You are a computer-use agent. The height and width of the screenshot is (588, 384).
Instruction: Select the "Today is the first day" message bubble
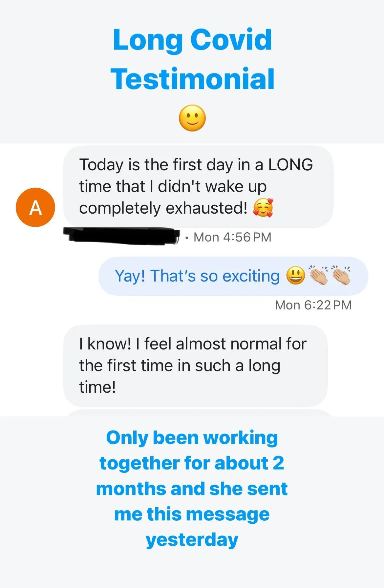coord(198,187)
